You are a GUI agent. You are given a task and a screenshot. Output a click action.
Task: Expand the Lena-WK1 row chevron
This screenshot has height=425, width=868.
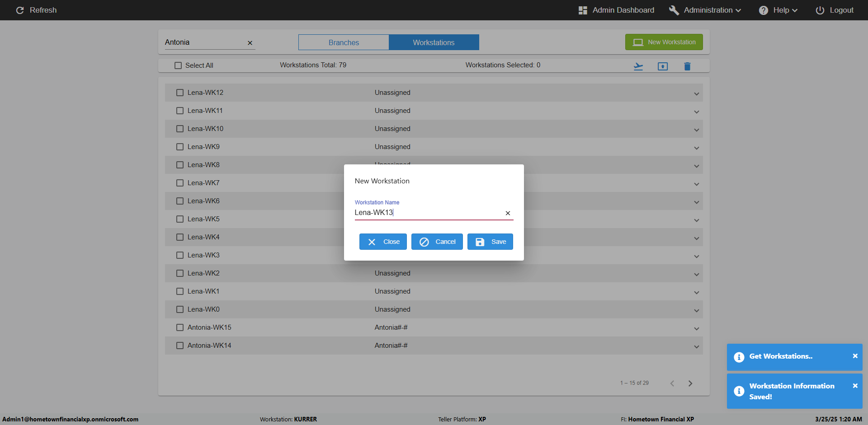pyautogui.click(x=697, y=293)
